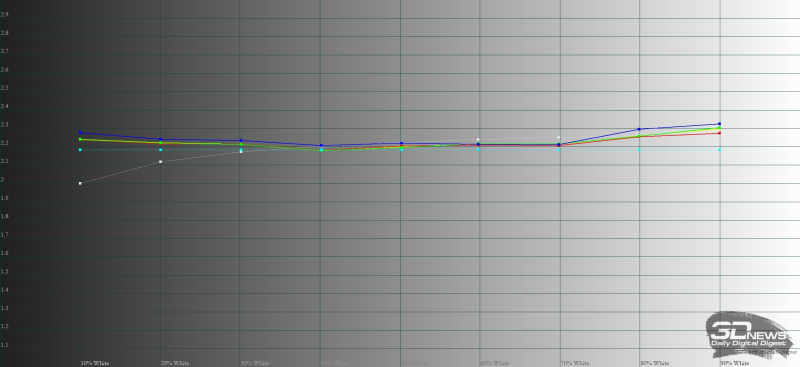The width and height of the screenshot is (800, 367).
Task: Click the "90% White" axis label
Action: (735, 363)
